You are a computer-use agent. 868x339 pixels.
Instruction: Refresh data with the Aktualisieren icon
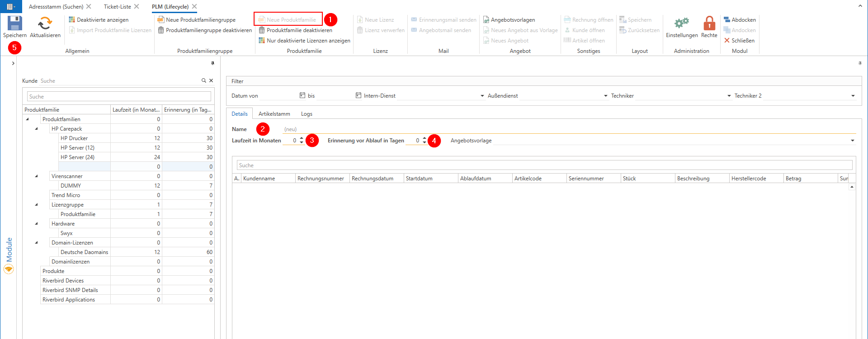pyautogui.click(x=45, y=23)
